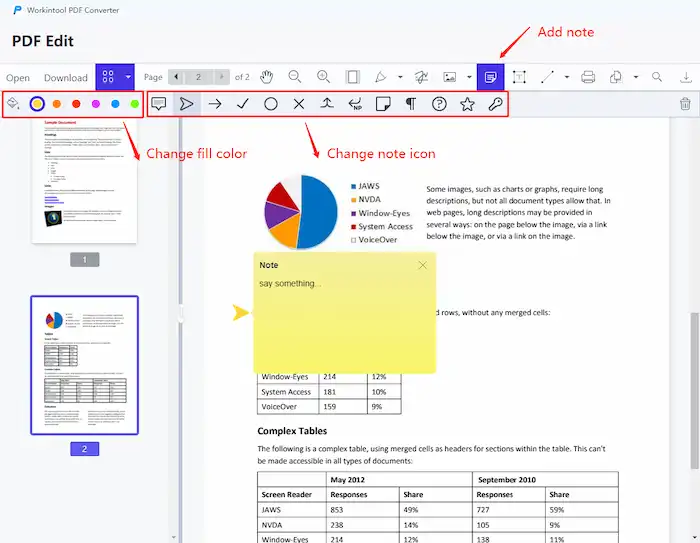This screenshot has width=700, height=543.
Task: Delete annotation with trash icon
Action: [x=685, y=104]
